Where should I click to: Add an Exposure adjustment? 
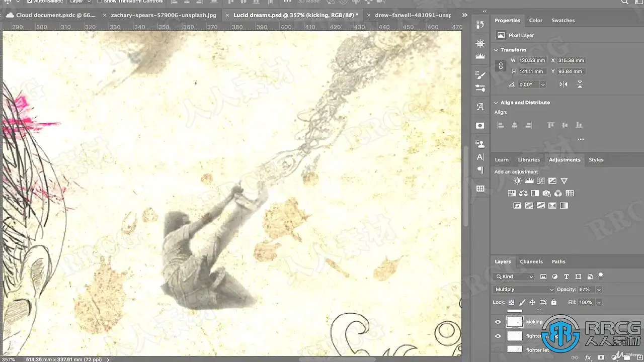click(x=552, y=181)
